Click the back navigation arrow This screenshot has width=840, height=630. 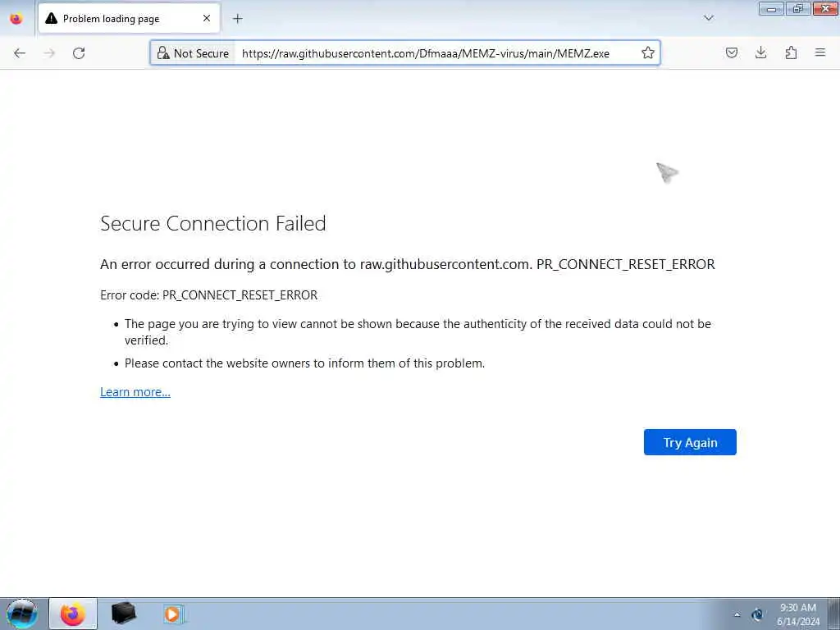(x=20, y=53)
